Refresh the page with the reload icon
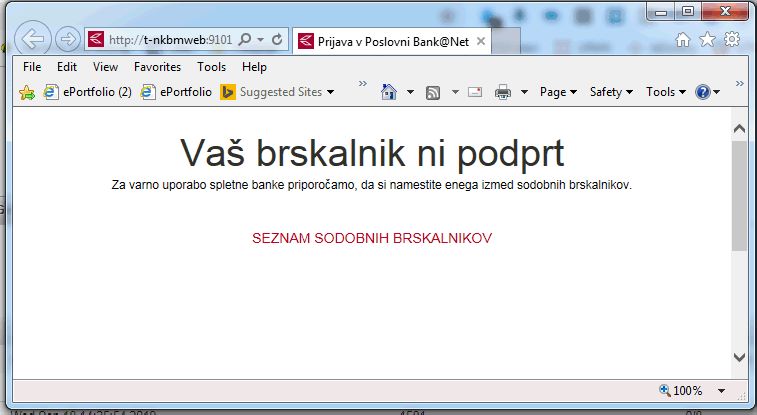Image resolution: width=757 pixels, height=415 pixels. pos(277,40)
